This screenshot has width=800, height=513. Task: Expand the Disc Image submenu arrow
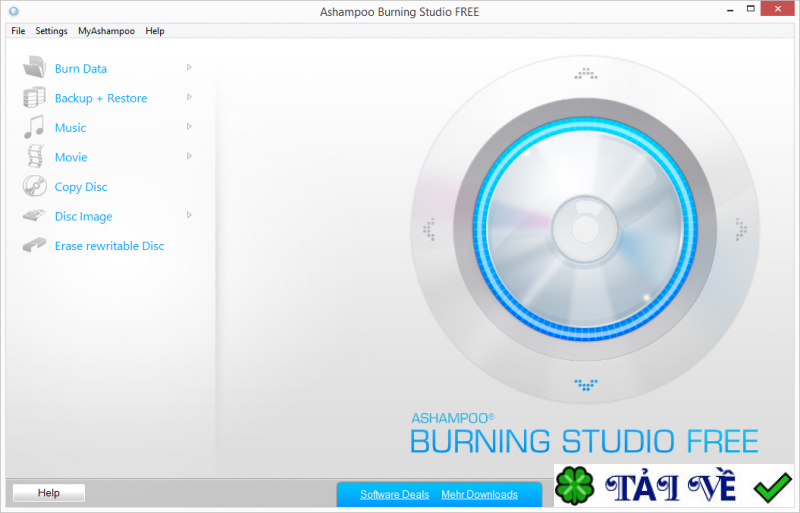[189, 215]
